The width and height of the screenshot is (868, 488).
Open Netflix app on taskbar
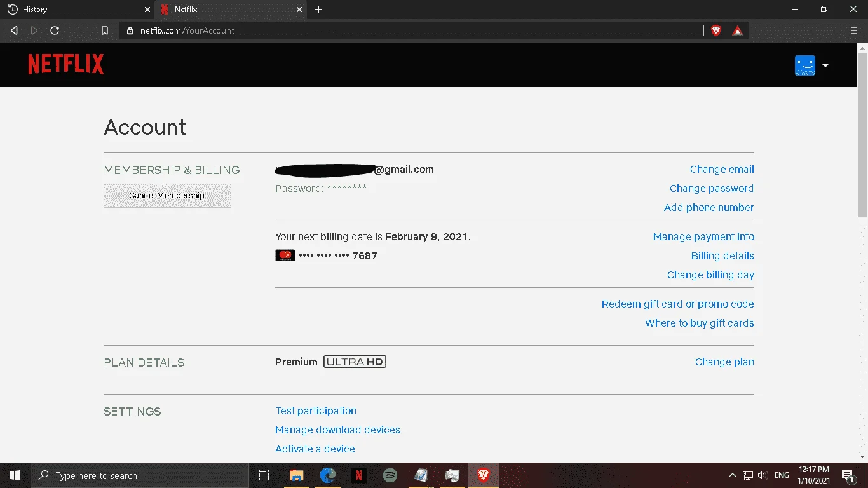359,475
